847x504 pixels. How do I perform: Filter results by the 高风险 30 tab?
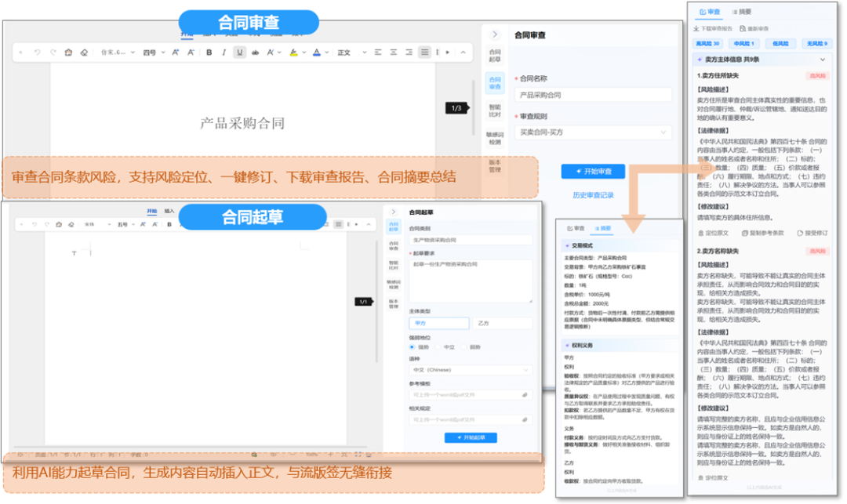[x=707, y=43]
